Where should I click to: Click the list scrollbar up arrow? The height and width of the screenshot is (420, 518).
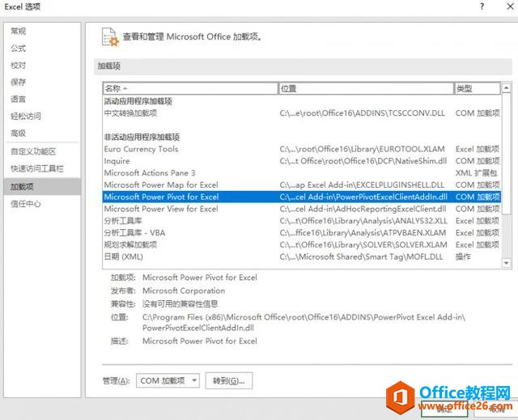(x=506, y=88)
